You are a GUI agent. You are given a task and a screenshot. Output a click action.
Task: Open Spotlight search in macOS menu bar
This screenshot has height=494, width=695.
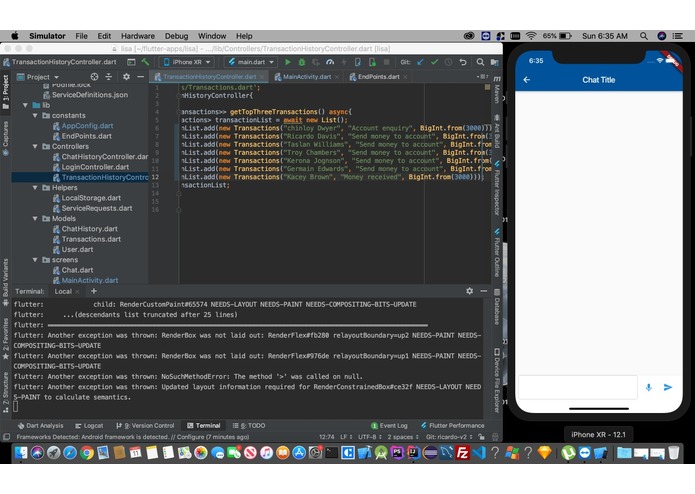(644, 36)
